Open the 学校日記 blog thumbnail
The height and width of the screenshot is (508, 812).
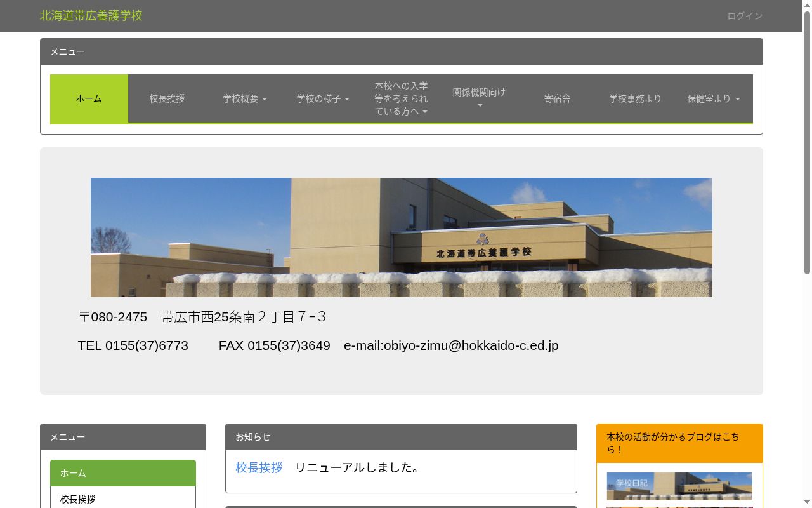tap(679, 486)
